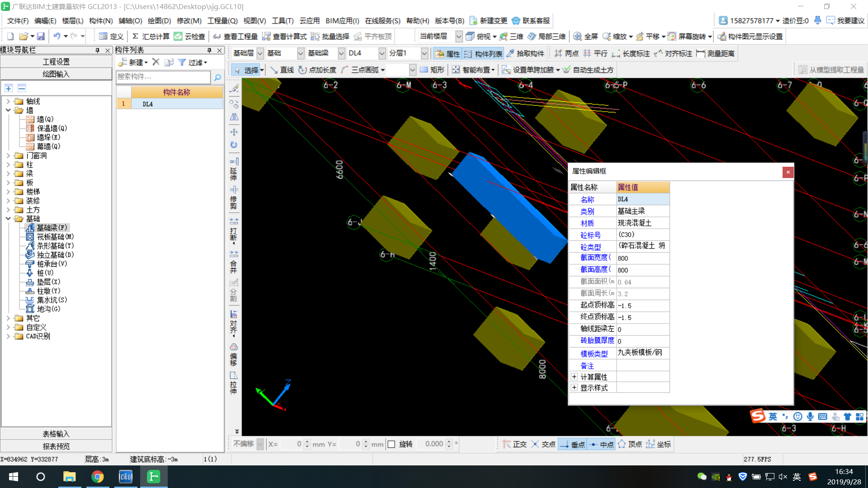Open the 构件(N) menu
This screenshot has height=488, width=868.
(101, 21)
